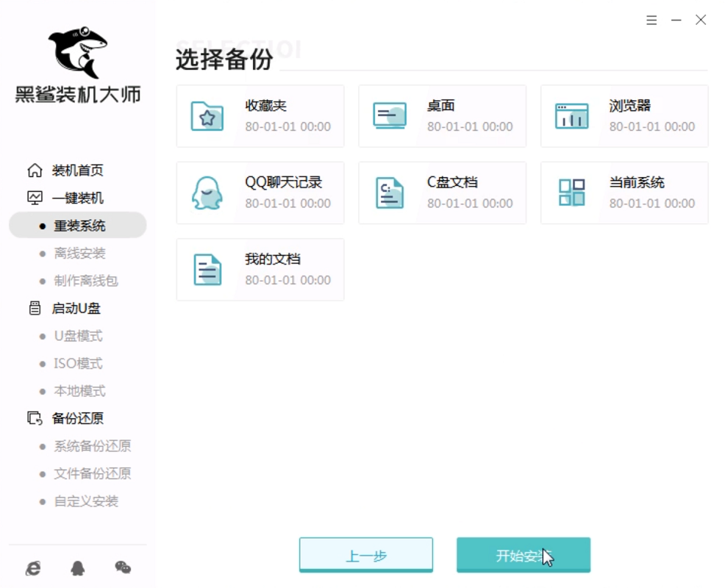Click the 开始安装 button
725x588 pixels.
point(524,555)
